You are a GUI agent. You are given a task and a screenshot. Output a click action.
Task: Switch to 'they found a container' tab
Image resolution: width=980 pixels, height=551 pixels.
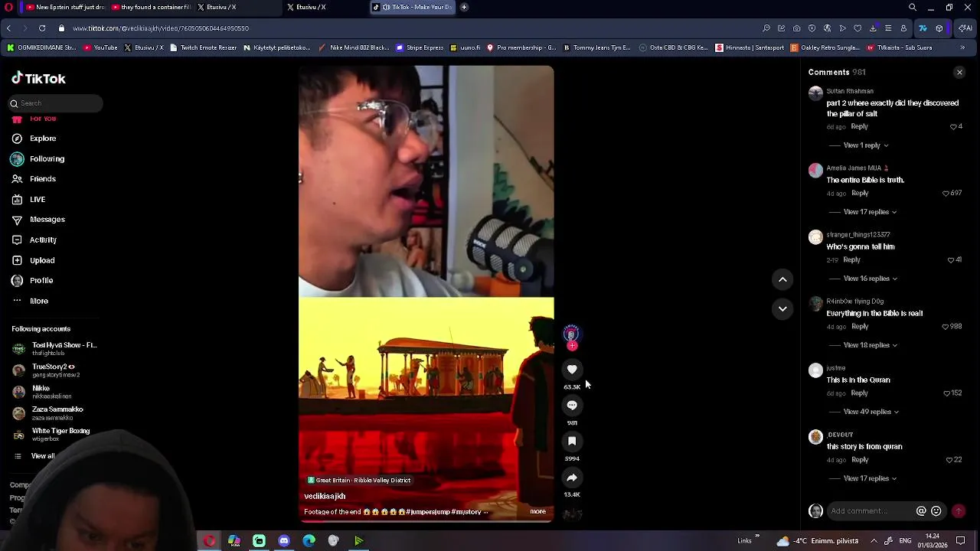point(150,7)
